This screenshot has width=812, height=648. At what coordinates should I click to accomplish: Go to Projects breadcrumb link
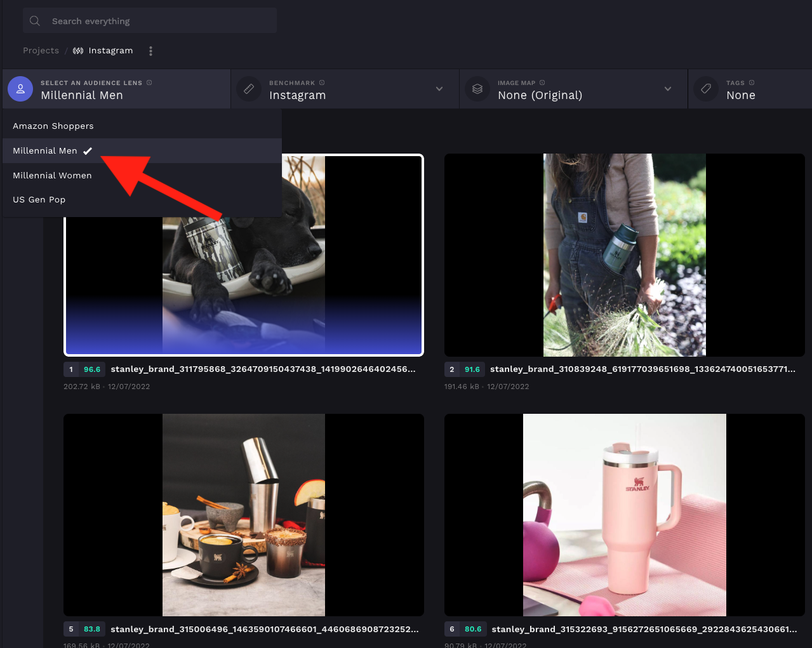(41, 51)
